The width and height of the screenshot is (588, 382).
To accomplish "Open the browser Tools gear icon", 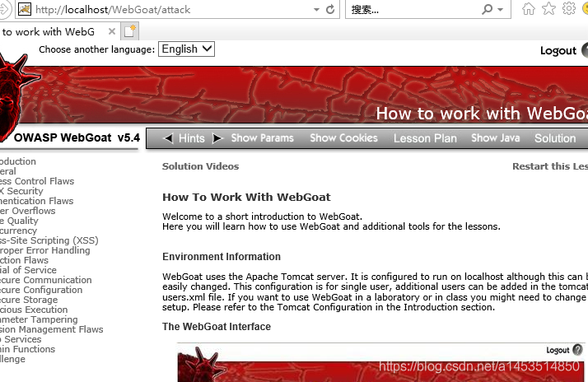I will 569,8.
